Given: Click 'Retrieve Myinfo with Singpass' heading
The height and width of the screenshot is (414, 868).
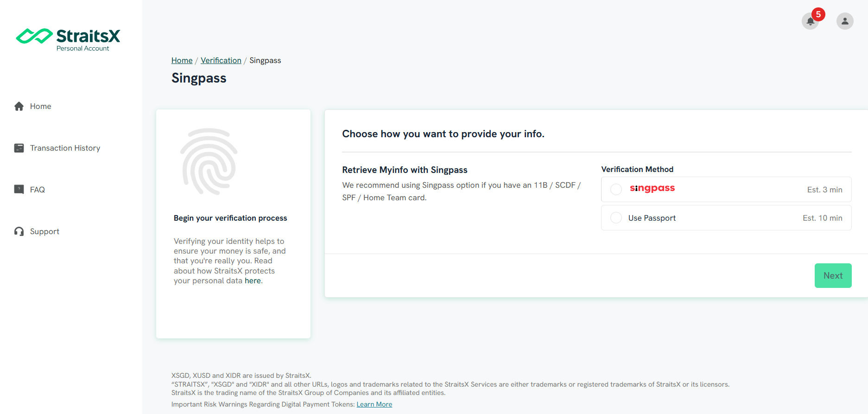Looking at the screenshot, I should click(405, 170).
